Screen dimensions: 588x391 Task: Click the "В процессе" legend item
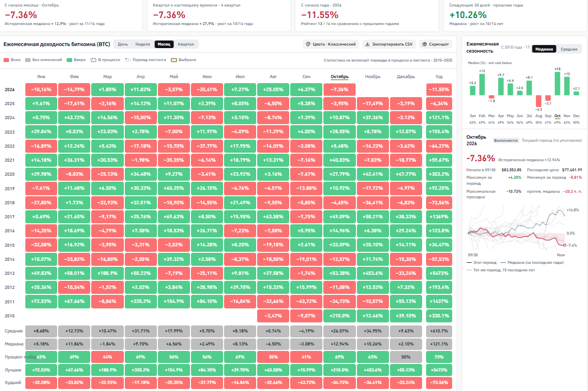click(x=106, y=60)
